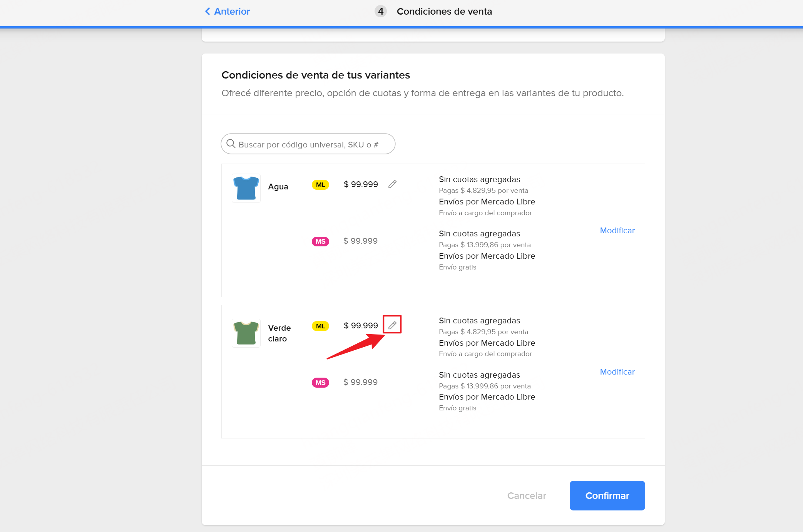Screen dimensions: 803x532
Task: Click the Agua ML price $ 99.999
Action: [x=361, y=184]
